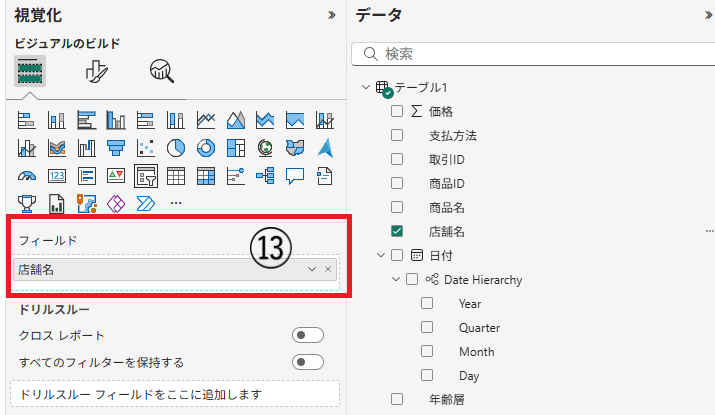
Task: Open the format visual tab
Action: click(x=97, y=71)
